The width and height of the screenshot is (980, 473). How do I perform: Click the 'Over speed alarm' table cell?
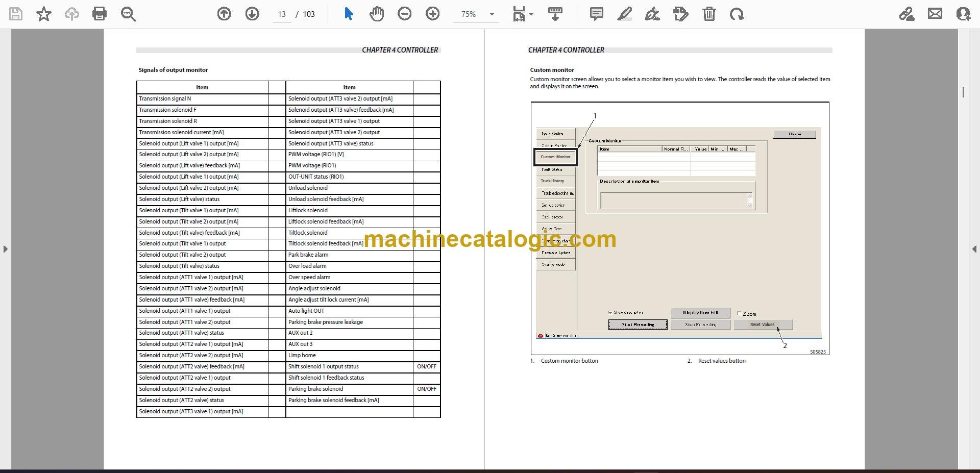tap(349, 277)
